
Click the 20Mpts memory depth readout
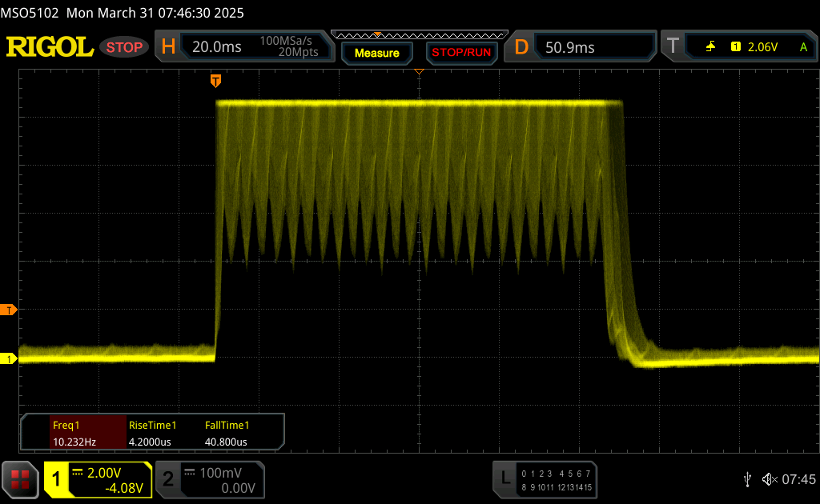coord(298,52)
